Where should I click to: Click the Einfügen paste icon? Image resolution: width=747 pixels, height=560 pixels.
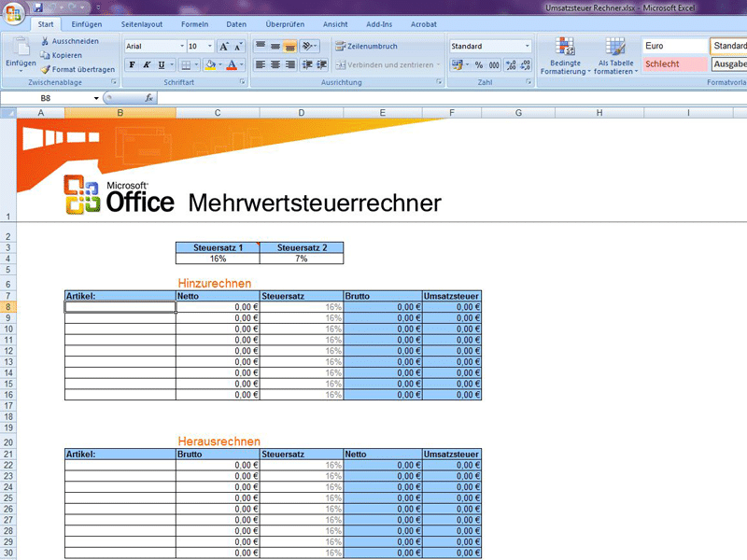pos(21,48)
